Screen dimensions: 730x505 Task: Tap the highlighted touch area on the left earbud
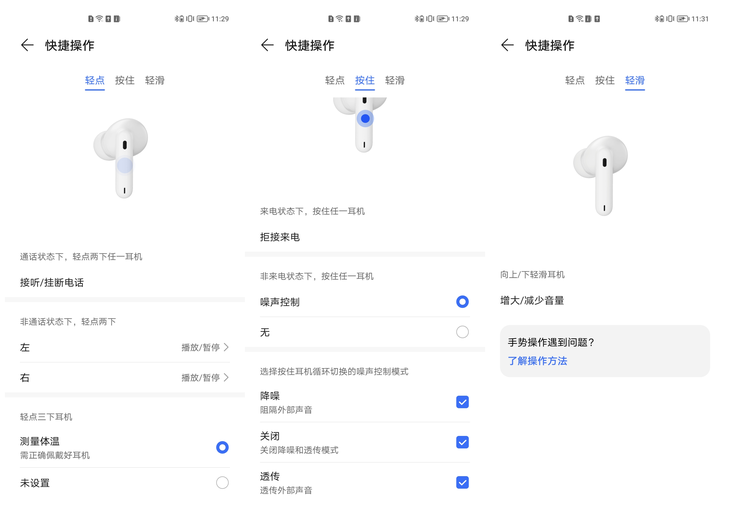tap(124, 166)
